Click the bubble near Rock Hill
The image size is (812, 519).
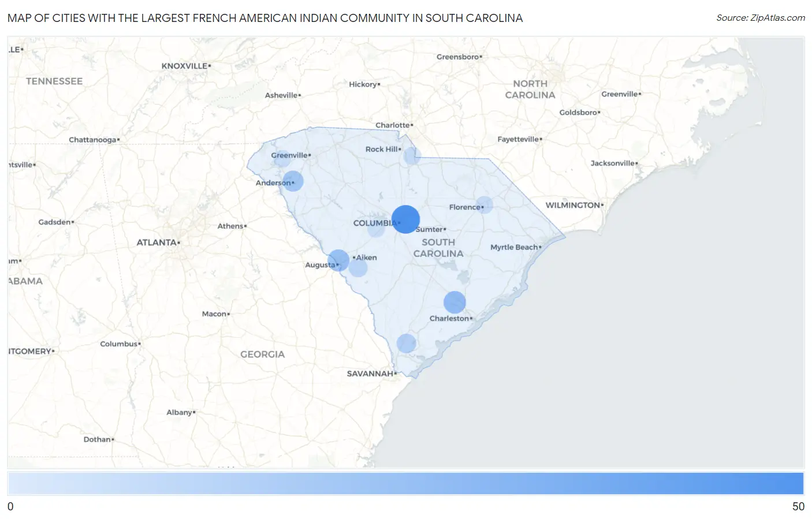coord(412,156)
